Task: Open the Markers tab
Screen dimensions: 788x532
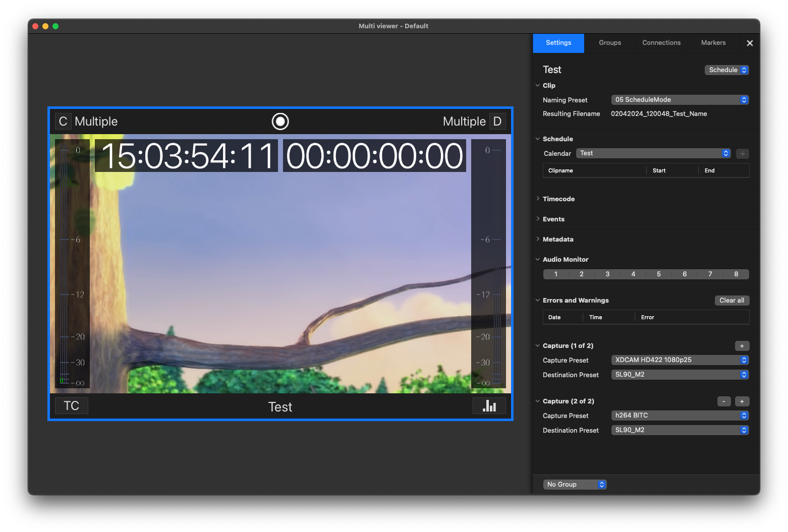Action: point(713,43)
